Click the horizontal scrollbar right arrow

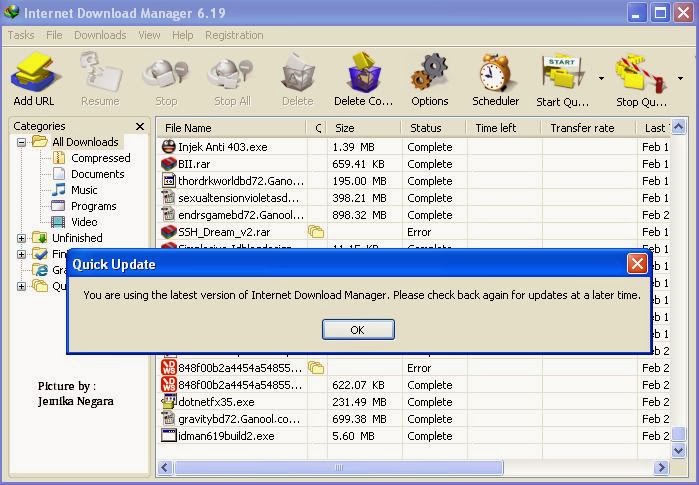coord(661,467)
